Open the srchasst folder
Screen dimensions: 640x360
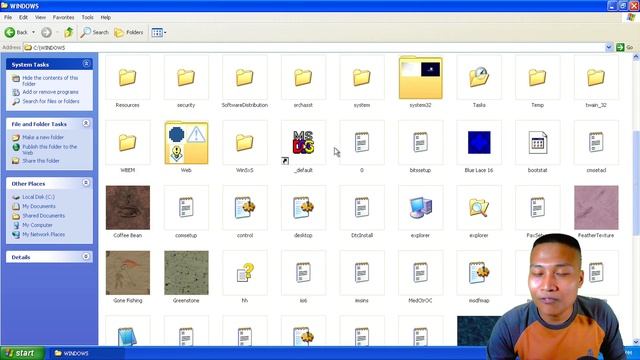(303, 78)
